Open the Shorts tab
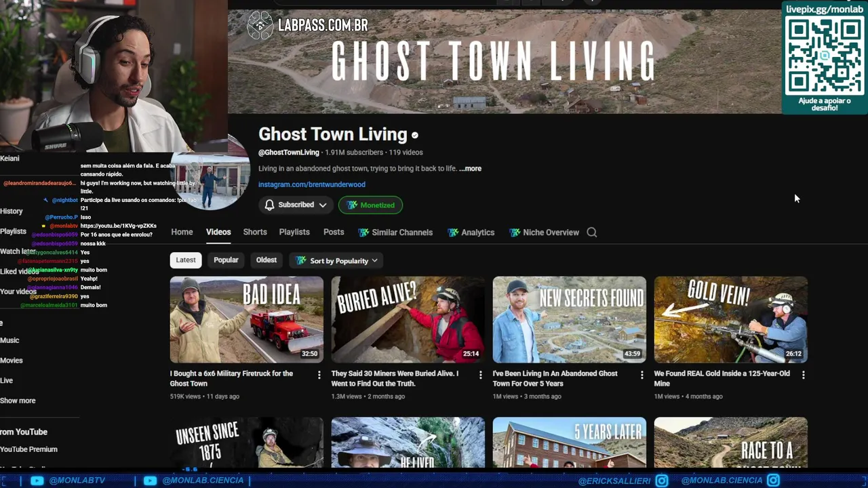This screenshot has width=868, height=488. (255, 232)
